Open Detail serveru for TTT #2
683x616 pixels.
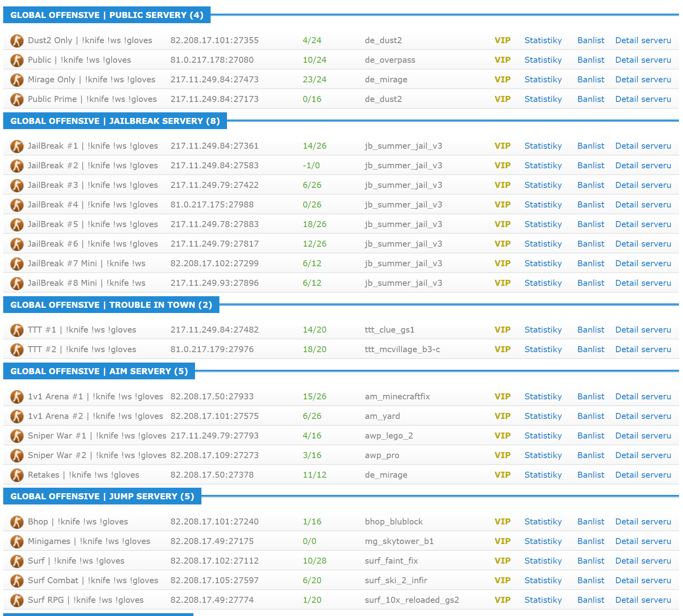(x=643, y=349)
